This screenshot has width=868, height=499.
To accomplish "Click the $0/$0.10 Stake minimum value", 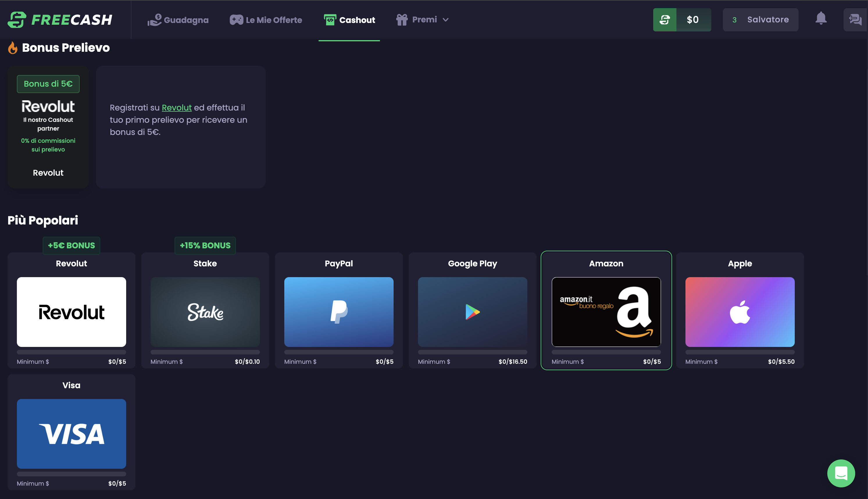I will 247,361.
